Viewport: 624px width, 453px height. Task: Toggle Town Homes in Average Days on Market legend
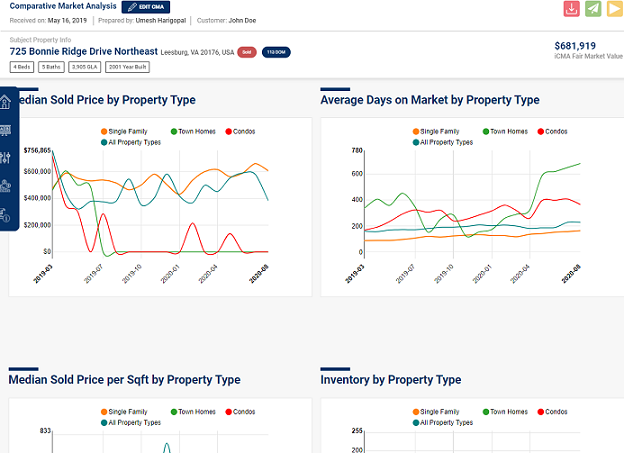point(505,131)
